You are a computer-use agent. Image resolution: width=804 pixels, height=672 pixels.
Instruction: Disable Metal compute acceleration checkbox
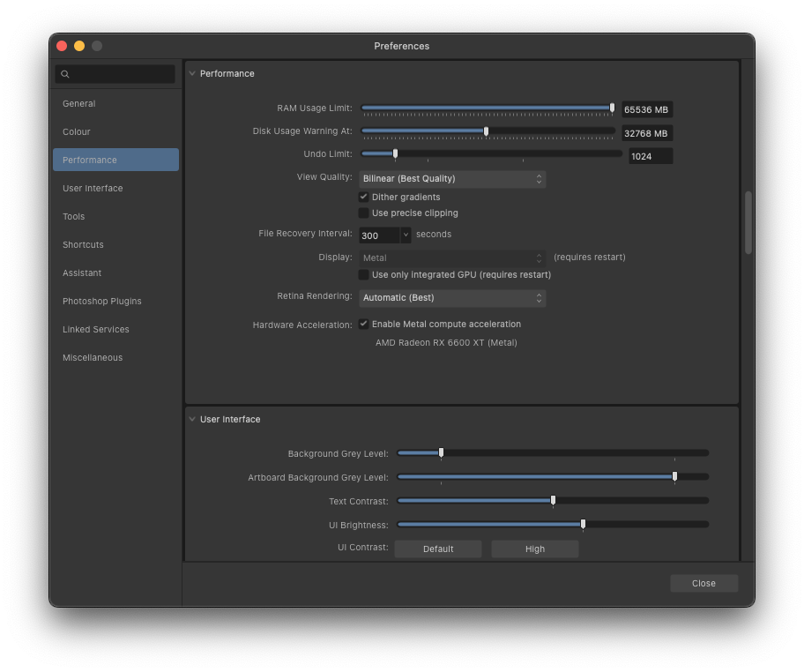coord(363,324)
